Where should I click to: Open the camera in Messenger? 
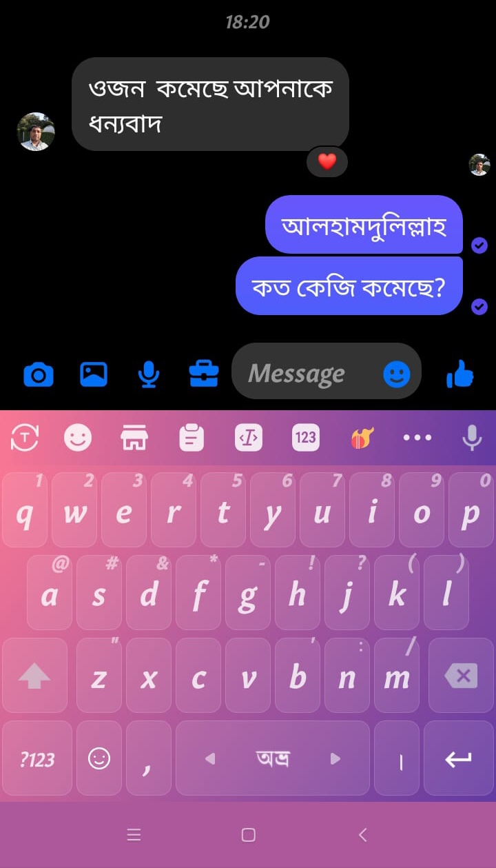pyautogui.click(x=39, y=374)
